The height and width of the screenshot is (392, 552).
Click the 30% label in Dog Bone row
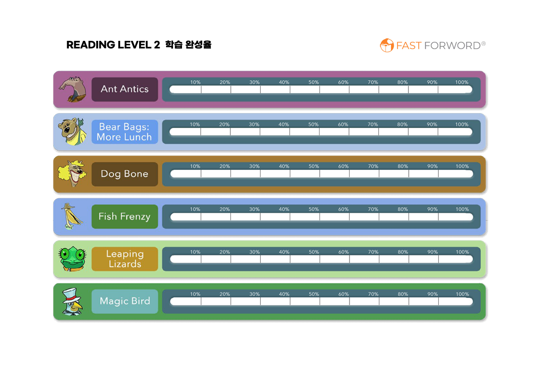[x=254, y=166]
